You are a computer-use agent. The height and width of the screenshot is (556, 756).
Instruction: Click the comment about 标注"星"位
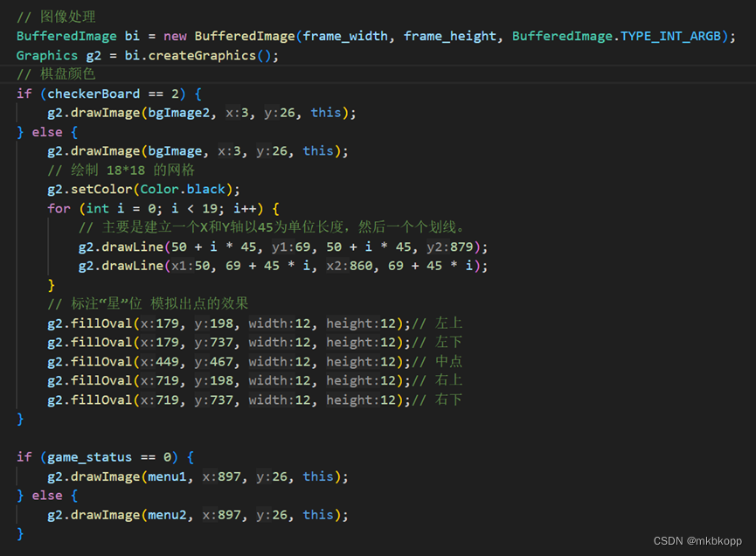pos(148,304)
